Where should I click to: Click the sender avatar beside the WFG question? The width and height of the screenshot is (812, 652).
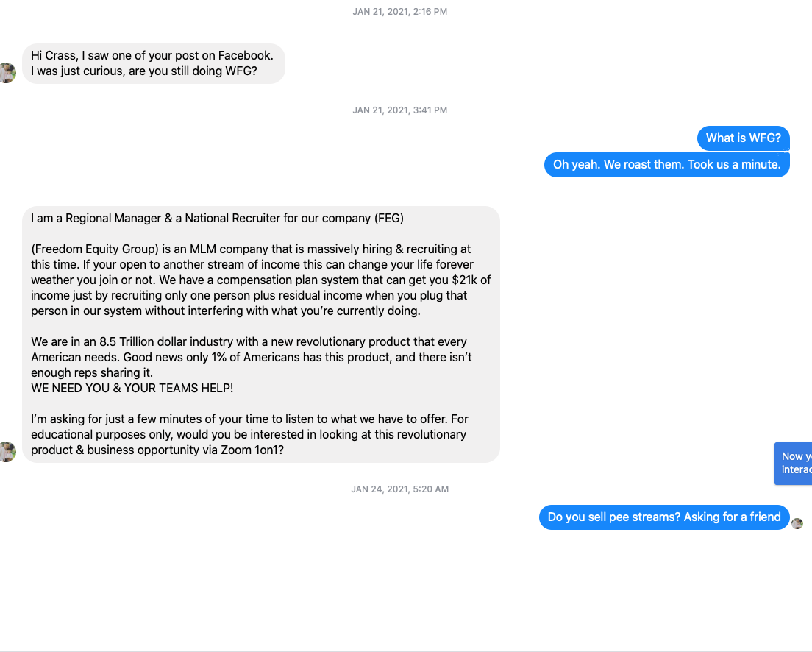pyautogui.click(x=7, y=73)
